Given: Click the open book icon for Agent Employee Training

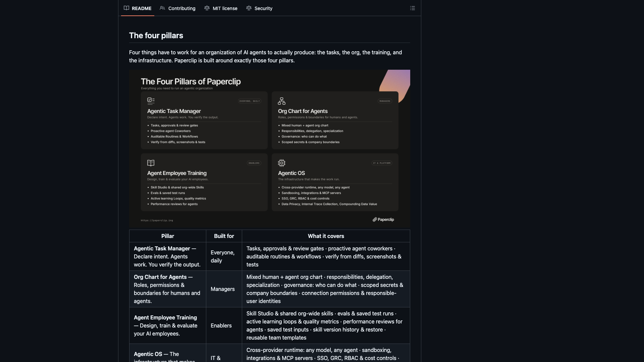Looking at the screenshot, I should 151,163.
